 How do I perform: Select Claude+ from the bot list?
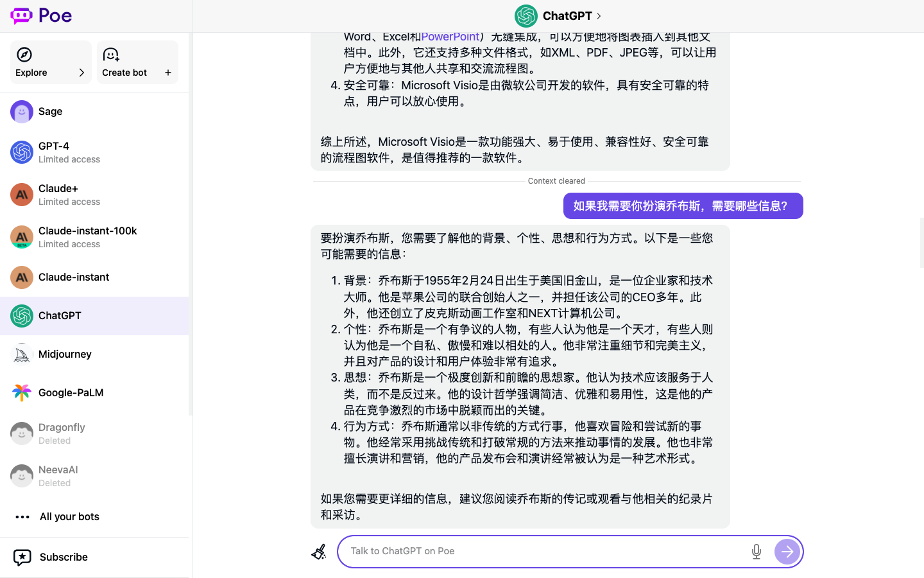coord(21,194)
